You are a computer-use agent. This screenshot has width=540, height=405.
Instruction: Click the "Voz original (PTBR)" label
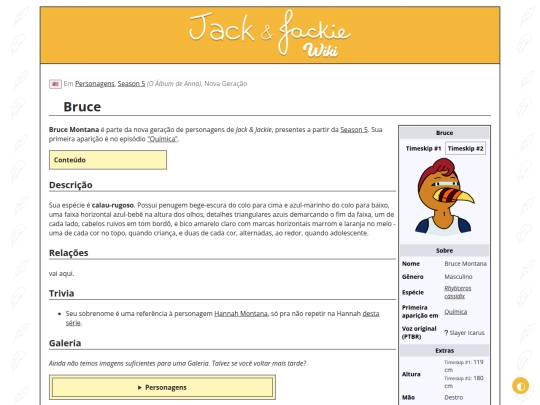click(419, 333)
